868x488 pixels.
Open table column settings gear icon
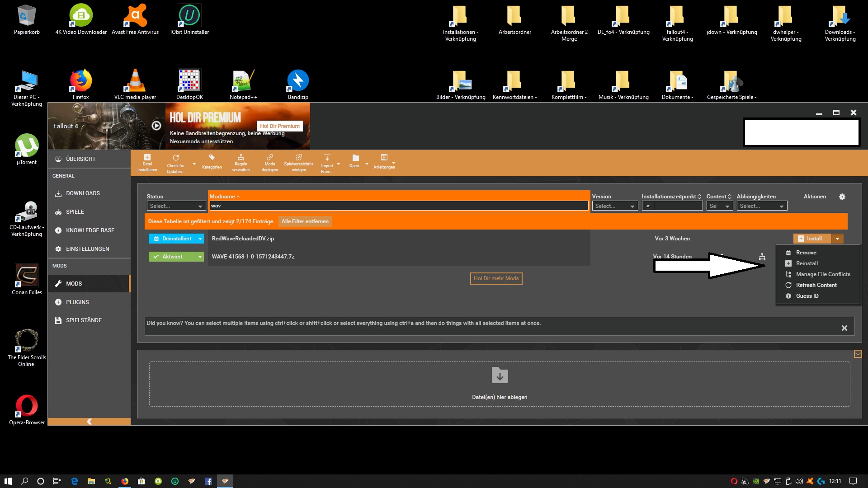pyautogui.click(x=842, y=197)
